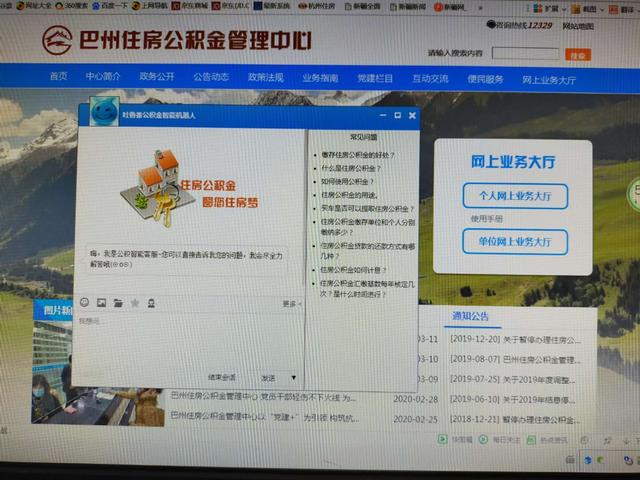Select the 通知公告 tab
The height and width of the screenshot is (480, 640).
(x=471, y=316)
